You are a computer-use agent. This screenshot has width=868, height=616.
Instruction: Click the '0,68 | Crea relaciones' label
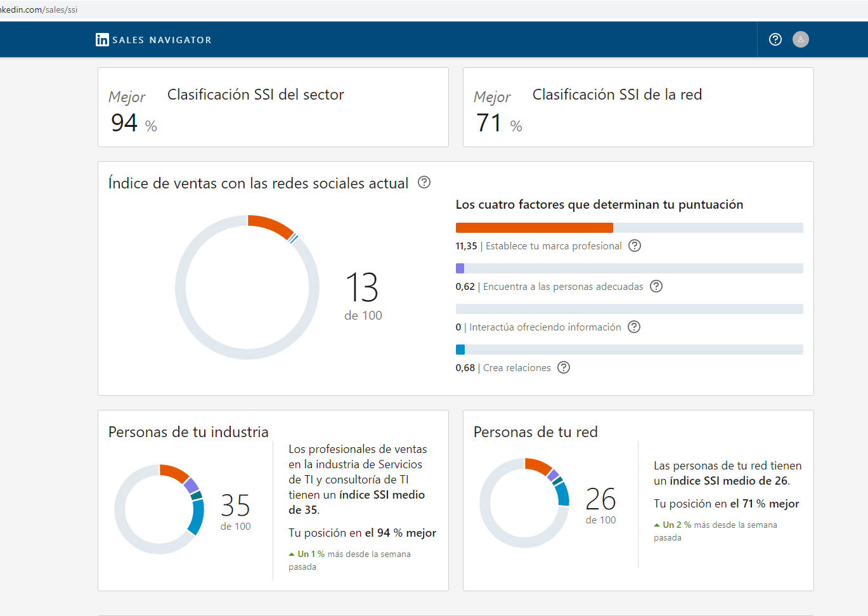click(503, 367)
